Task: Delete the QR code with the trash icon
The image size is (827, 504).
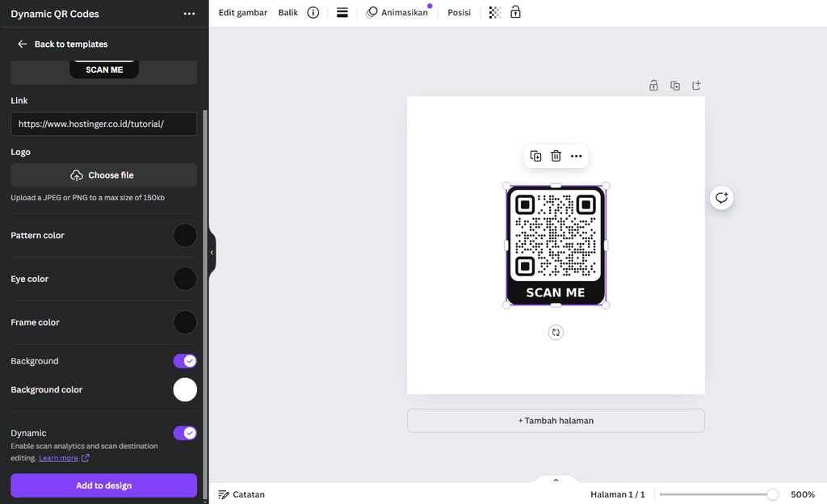Action: coord(556,156)
